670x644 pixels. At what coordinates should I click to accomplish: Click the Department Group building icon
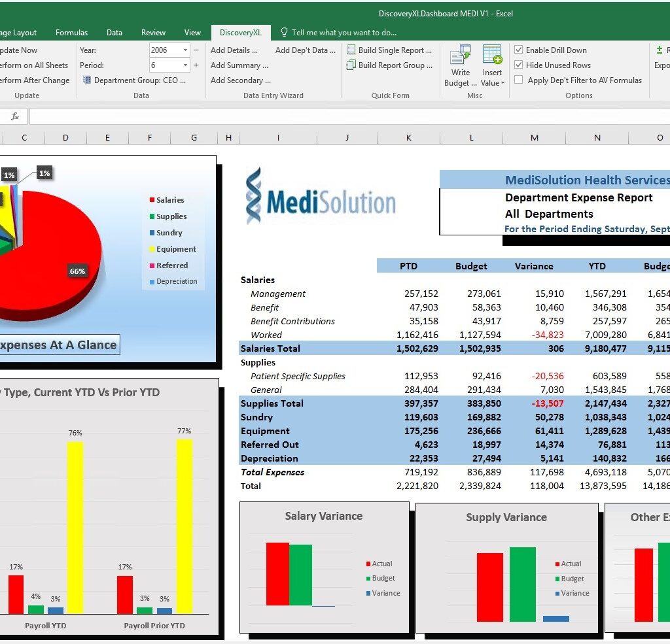coord(86,80)
